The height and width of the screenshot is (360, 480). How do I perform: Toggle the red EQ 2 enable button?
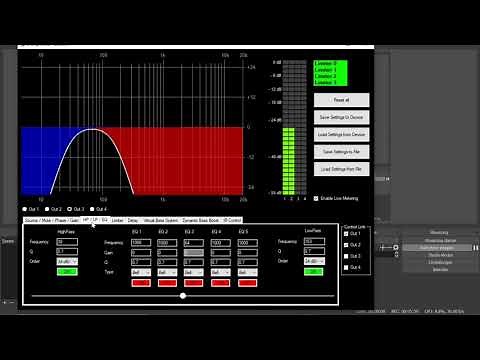point(167,283)
